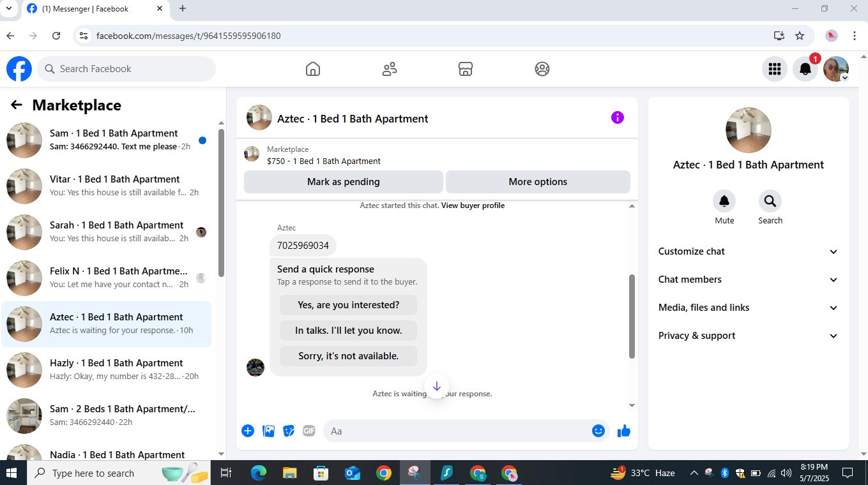Open Sam 2 Beds 1 Bath Apartment chat
This screenshot has width=868, height=485.
pyautogui.click(x=106, y=416)
